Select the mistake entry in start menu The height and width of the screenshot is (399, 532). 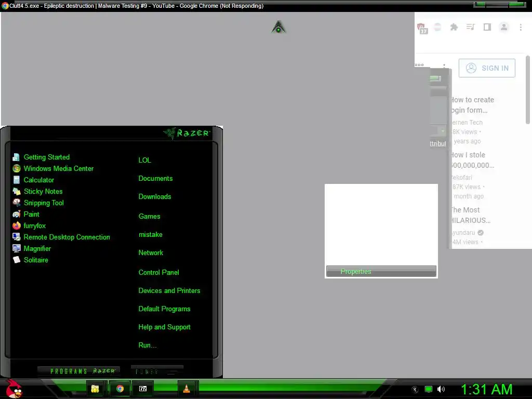coord(150,235)
